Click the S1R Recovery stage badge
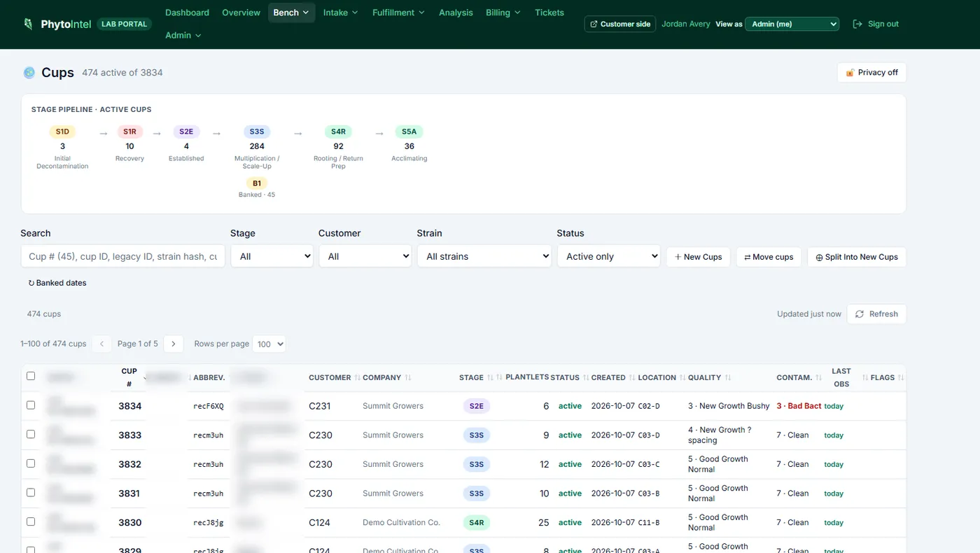980x553 pixels. click(129, 132)
